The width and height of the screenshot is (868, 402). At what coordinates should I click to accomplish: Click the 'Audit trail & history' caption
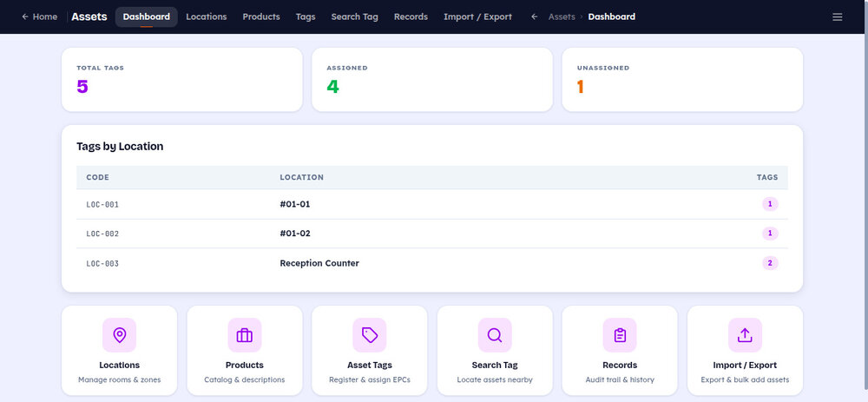point(620,379)
